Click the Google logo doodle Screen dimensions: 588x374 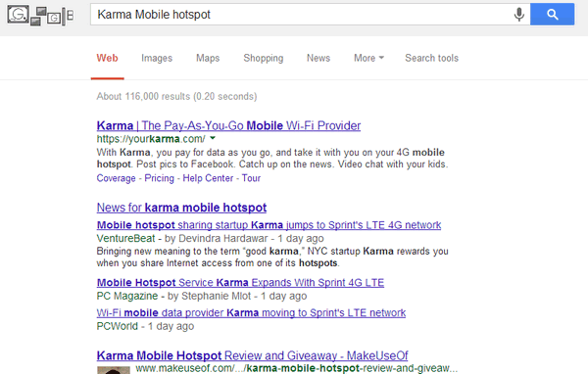(40, 16)
